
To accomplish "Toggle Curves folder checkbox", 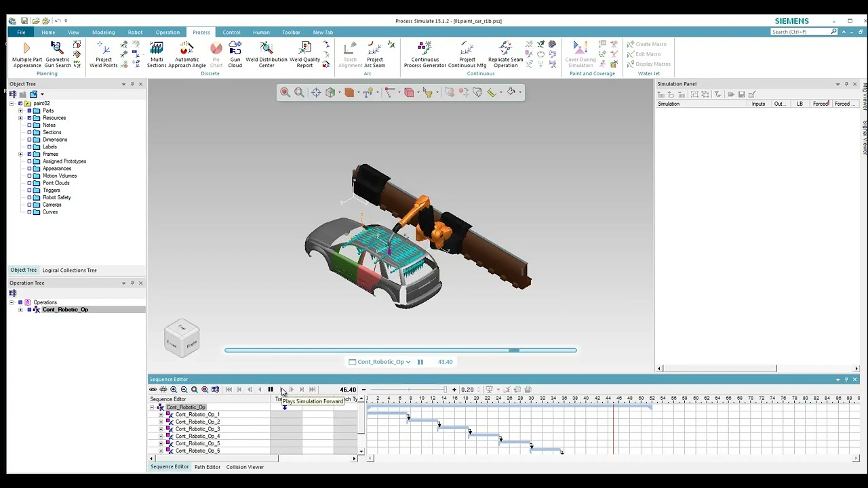I will point(29,212).
